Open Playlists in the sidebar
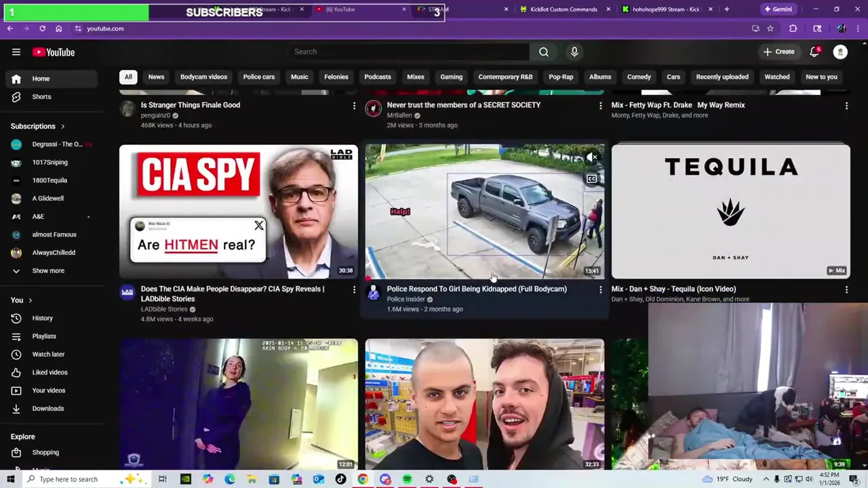 [x=52, y=336]
